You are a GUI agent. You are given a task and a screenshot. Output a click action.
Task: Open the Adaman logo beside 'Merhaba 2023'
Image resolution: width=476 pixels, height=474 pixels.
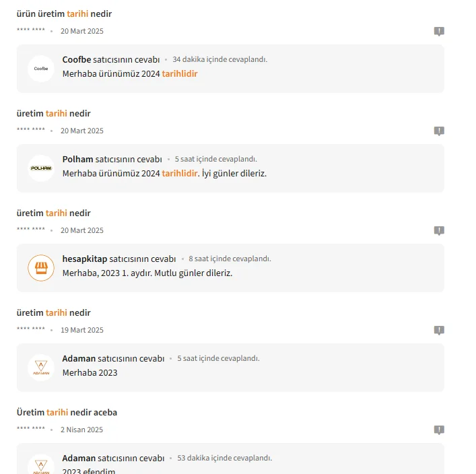pyautogui.click(x=41, y=368)
